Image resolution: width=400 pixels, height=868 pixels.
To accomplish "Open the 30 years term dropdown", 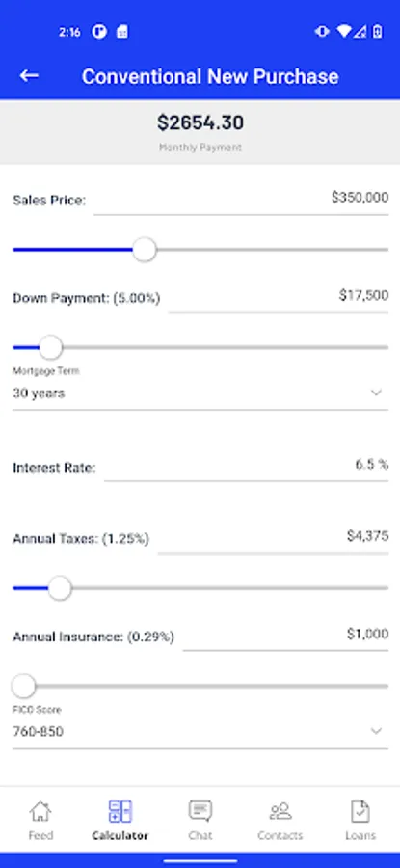I will [200, 393].
